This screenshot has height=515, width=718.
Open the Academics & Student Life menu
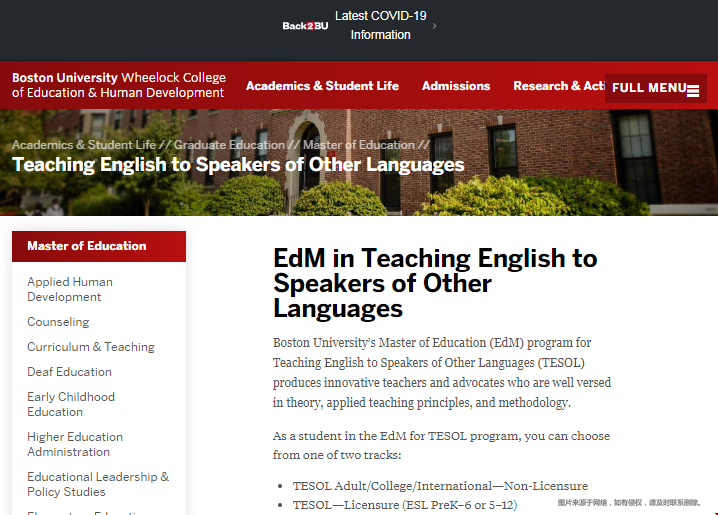[322, 86]
